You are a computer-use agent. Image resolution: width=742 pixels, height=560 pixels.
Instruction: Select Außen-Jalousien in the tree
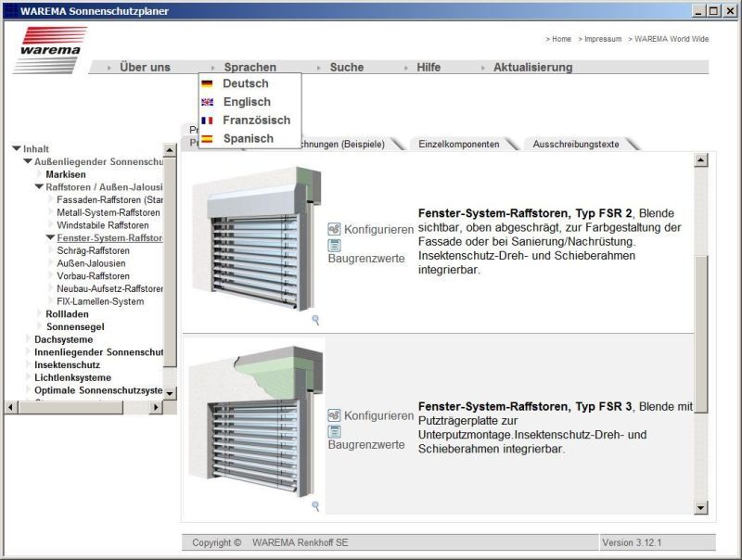91,263
